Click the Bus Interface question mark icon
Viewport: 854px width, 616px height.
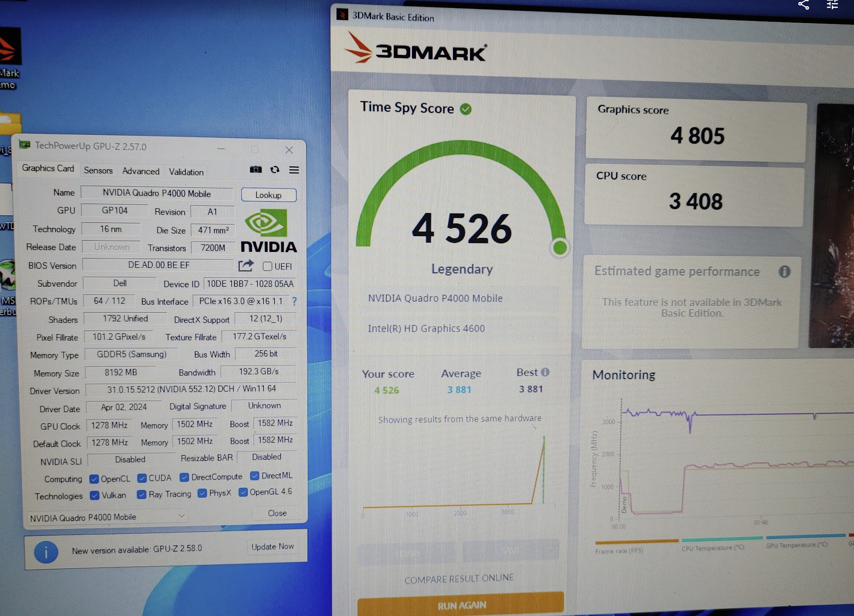tap(294, 301)
